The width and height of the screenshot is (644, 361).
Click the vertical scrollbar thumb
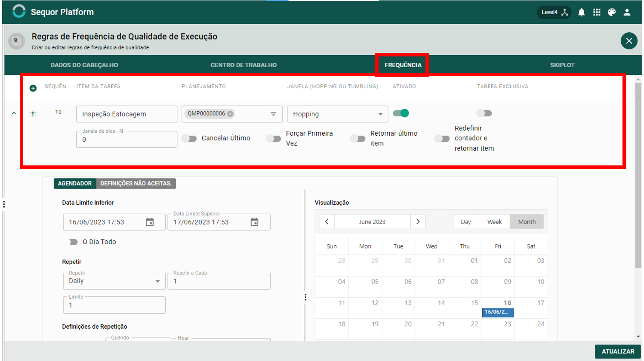point(638,176)
